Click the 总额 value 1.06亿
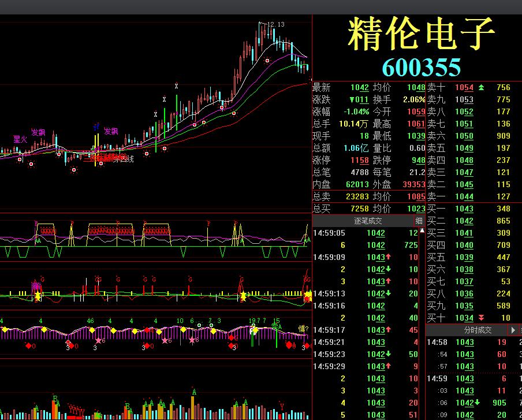 click(356, 148)
